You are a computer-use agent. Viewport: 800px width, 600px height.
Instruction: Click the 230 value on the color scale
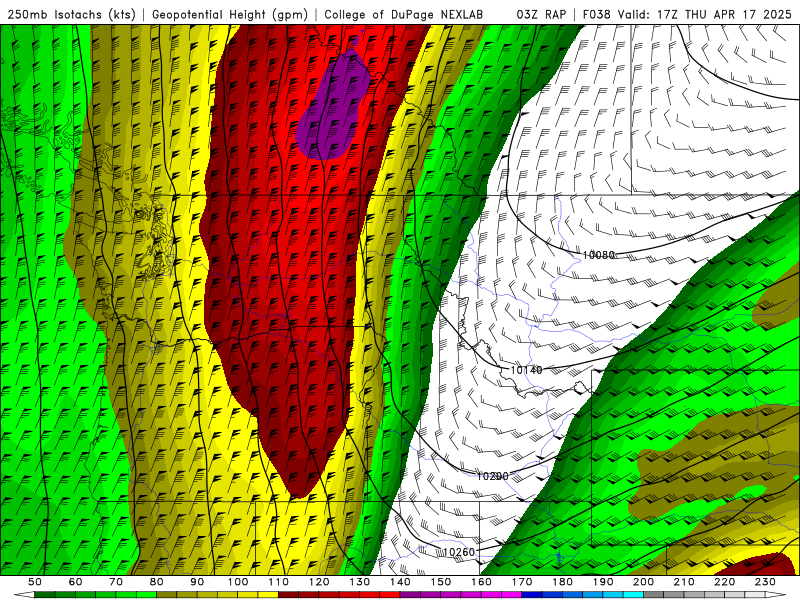(765, 582)
